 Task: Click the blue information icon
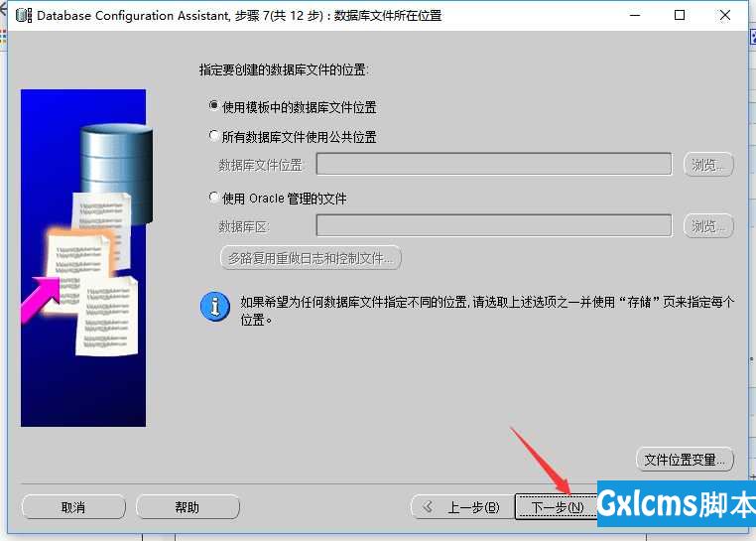pos(215,307)
